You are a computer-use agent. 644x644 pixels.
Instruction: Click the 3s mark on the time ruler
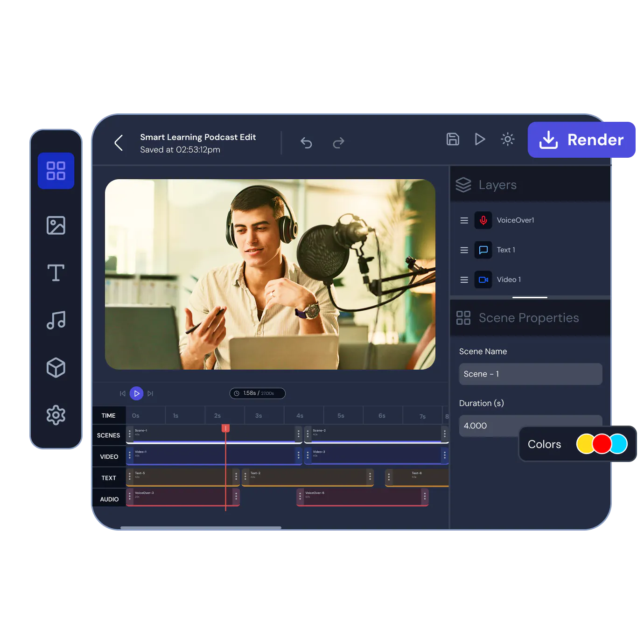coord(259,416)
